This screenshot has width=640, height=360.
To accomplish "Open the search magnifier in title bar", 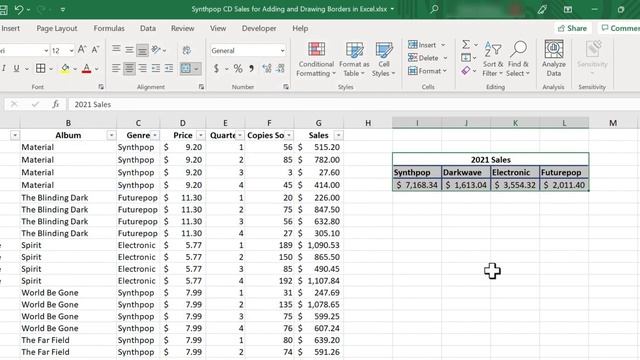I will click(x=434, y=9).
